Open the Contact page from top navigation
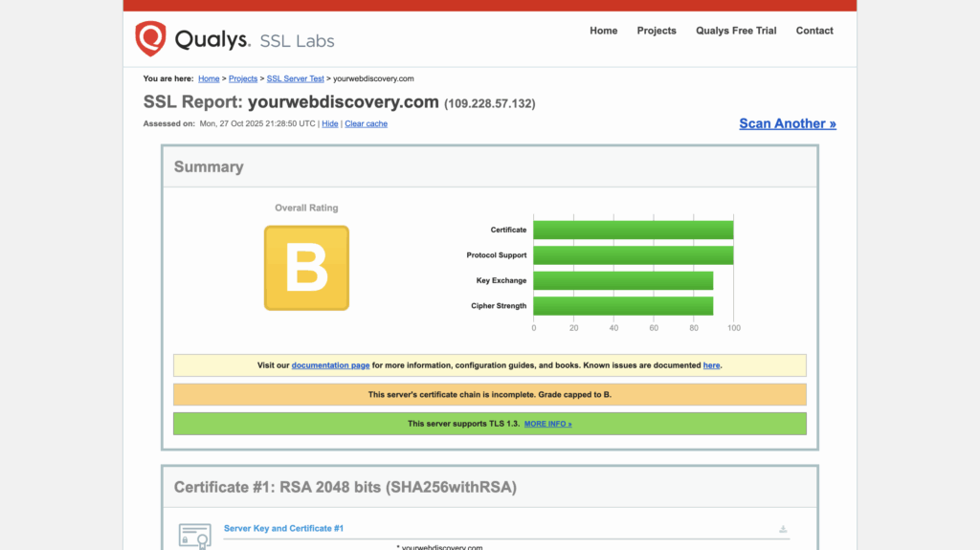 [x=814, y=31]
